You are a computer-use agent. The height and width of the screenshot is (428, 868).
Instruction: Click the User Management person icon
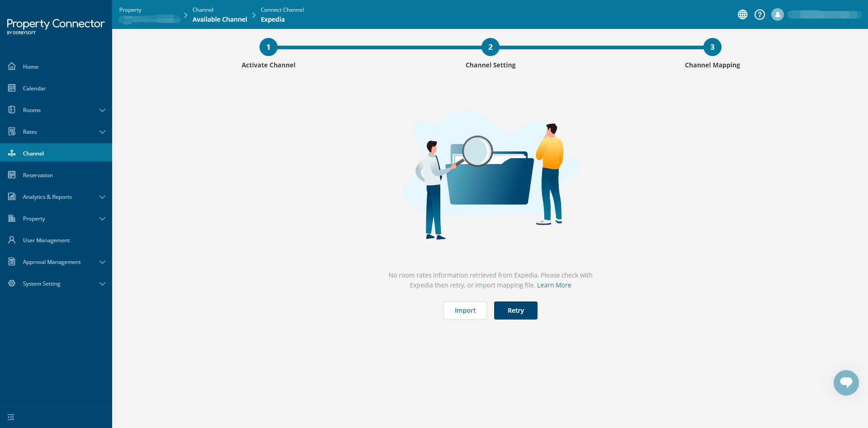coord(12,240)
